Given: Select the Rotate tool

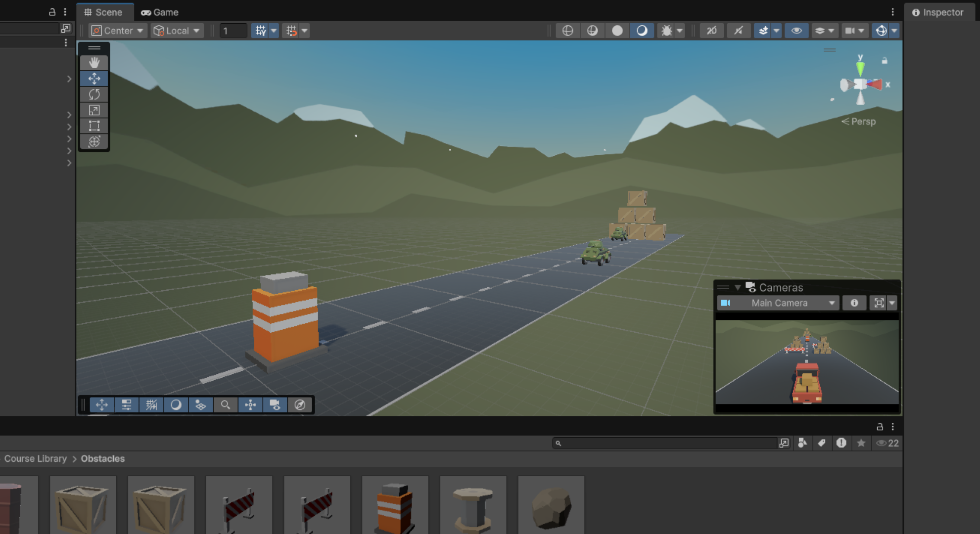Looking at the screenshot, I should point(94,94).
